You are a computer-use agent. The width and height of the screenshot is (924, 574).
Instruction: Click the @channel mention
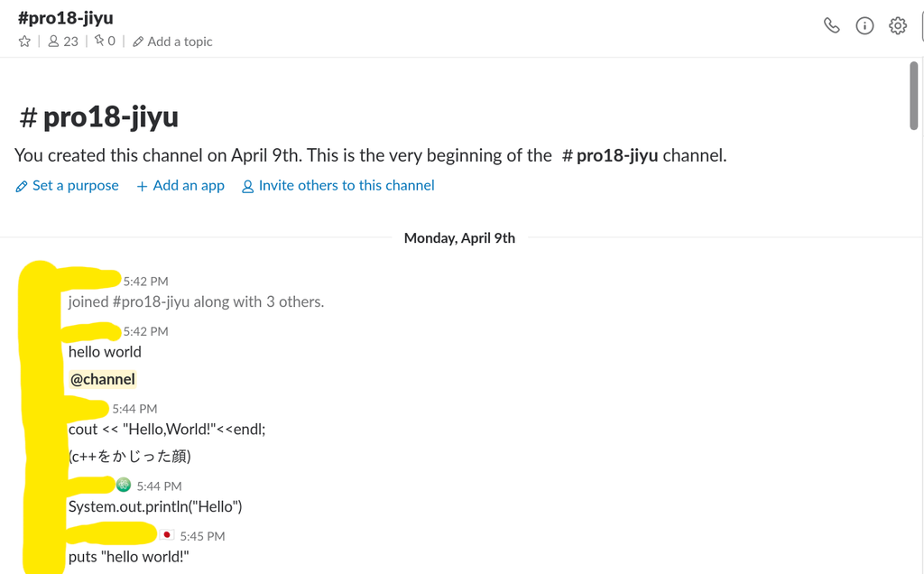[103, 380]
